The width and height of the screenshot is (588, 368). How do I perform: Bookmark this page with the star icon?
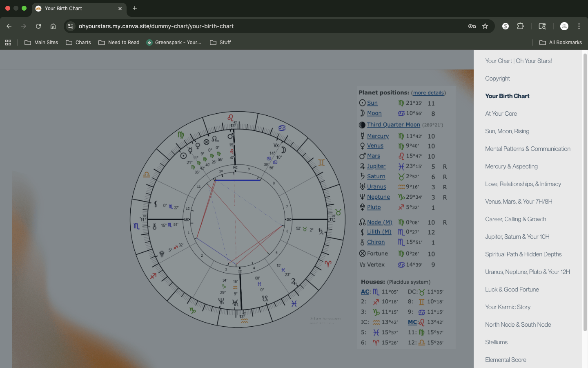[x=485, y=26]
